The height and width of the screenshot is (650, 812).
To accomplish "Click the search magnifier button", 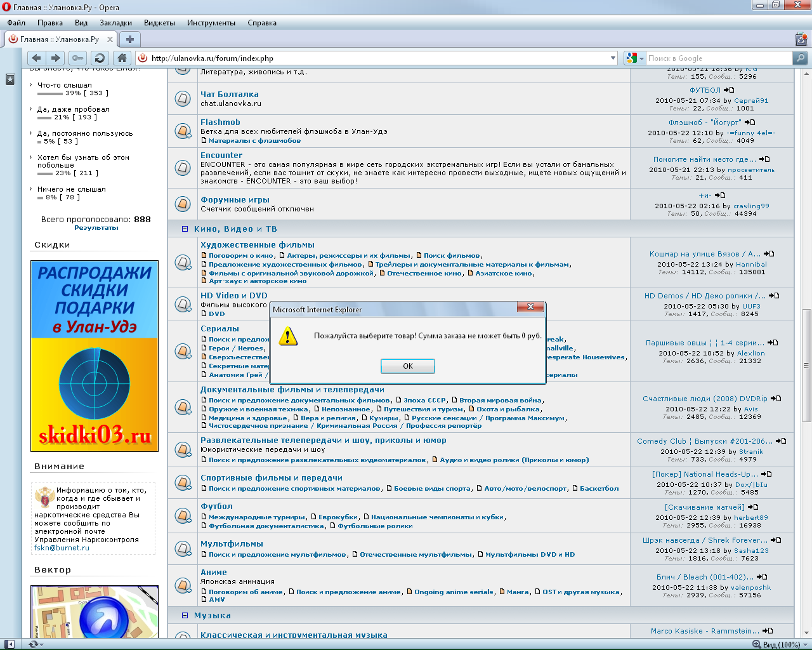I will (x=801, y=58).
